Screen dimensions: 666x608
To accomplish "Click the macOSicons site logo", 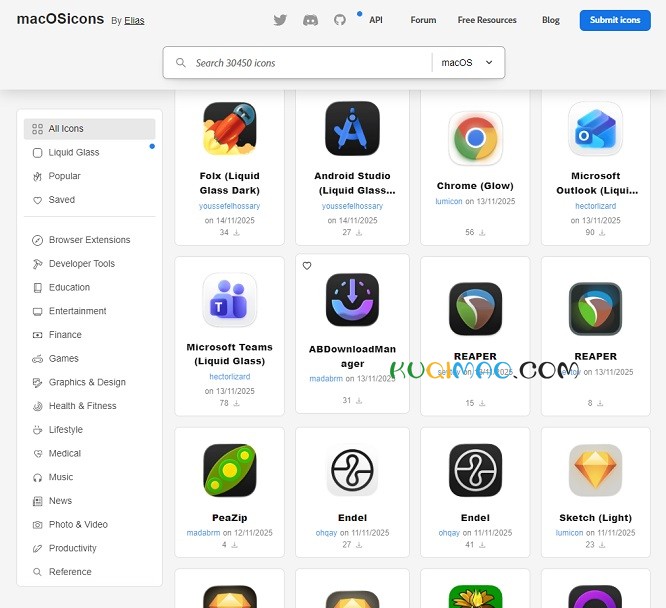I will coord(60,19).
